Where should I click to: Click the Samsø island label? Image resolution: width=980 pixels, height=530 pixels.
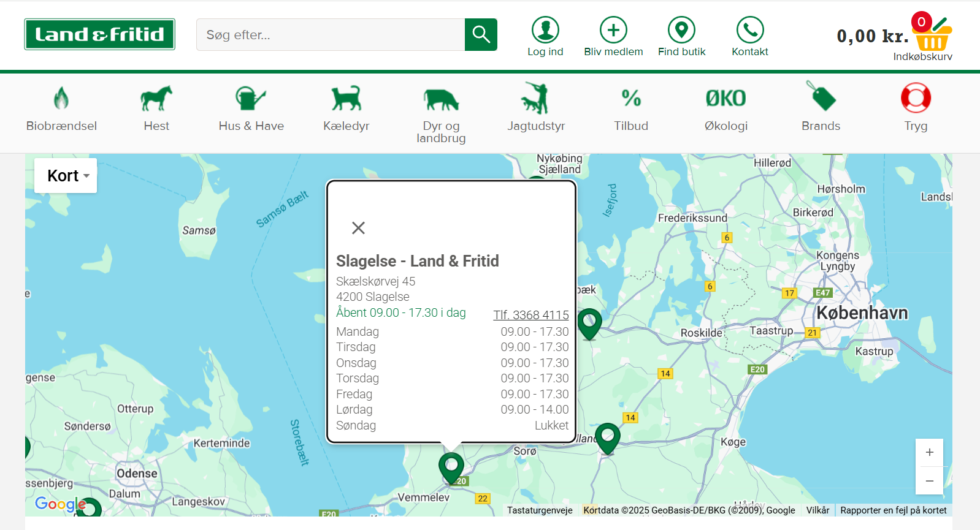199,230
